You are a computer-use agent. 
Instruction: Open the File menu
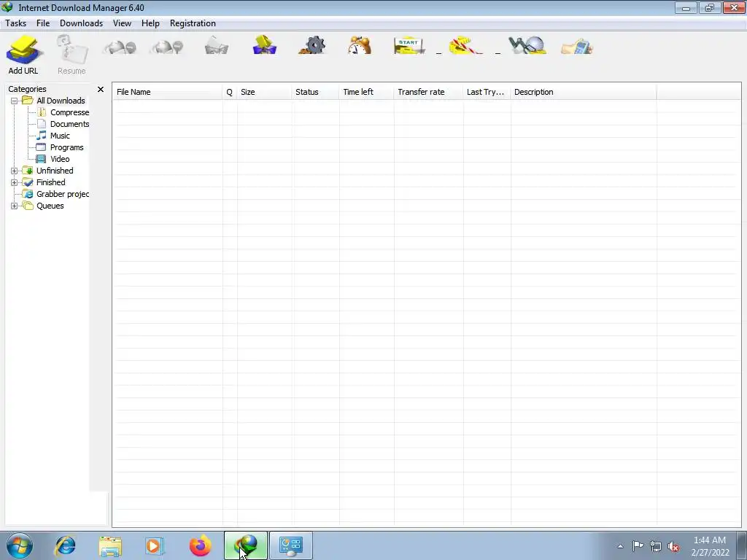tap(43, 23)
